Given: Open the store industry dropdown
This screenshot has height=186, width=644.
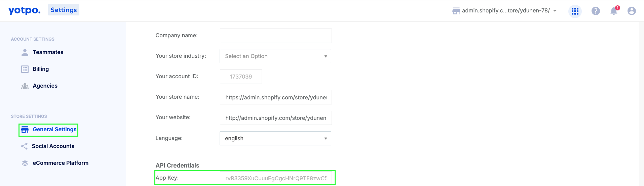Looking at the screenshot, I should [x=275, y=56].
